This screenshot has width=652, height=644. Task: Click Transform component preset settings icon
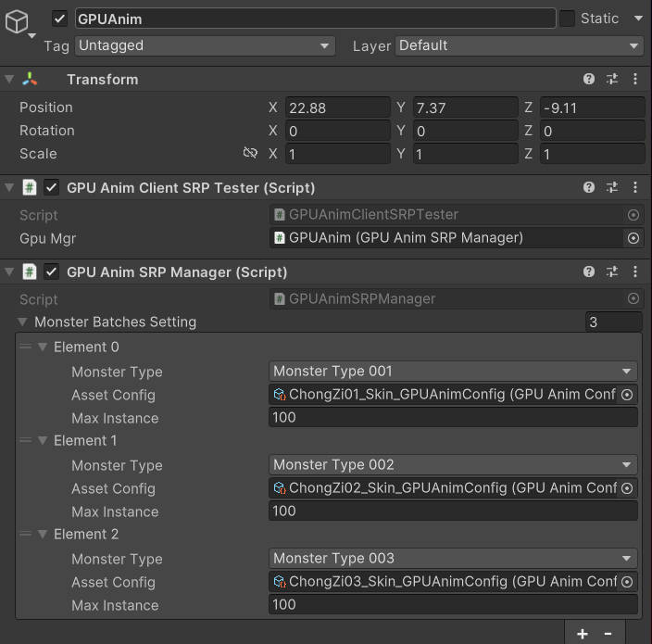[612, 80]
